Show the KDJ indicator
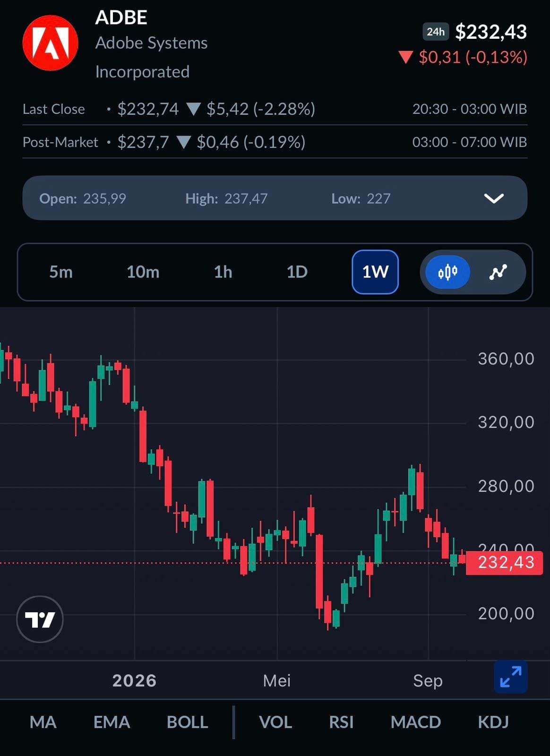 (493, 722)
